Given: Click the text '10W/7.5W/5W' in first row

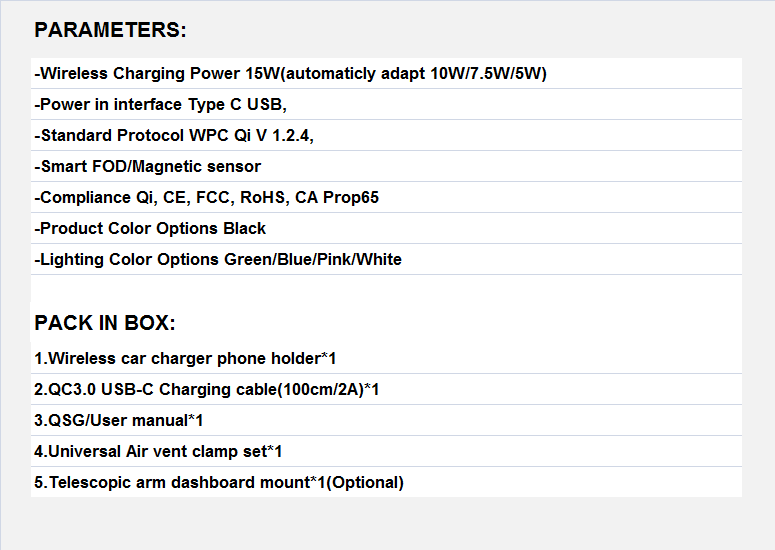Looking at the screenshot, I should [x=488, y=74].
